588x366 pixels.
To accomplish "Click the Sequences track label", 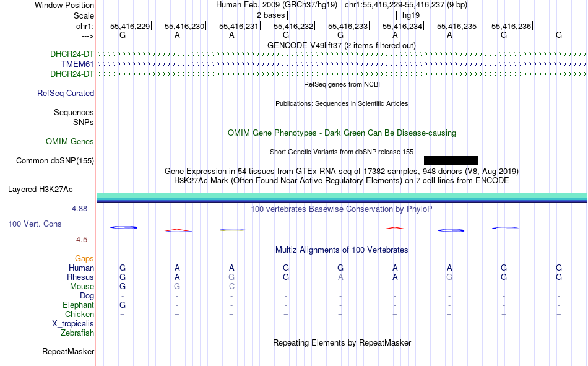I will (x=74, y=112).
